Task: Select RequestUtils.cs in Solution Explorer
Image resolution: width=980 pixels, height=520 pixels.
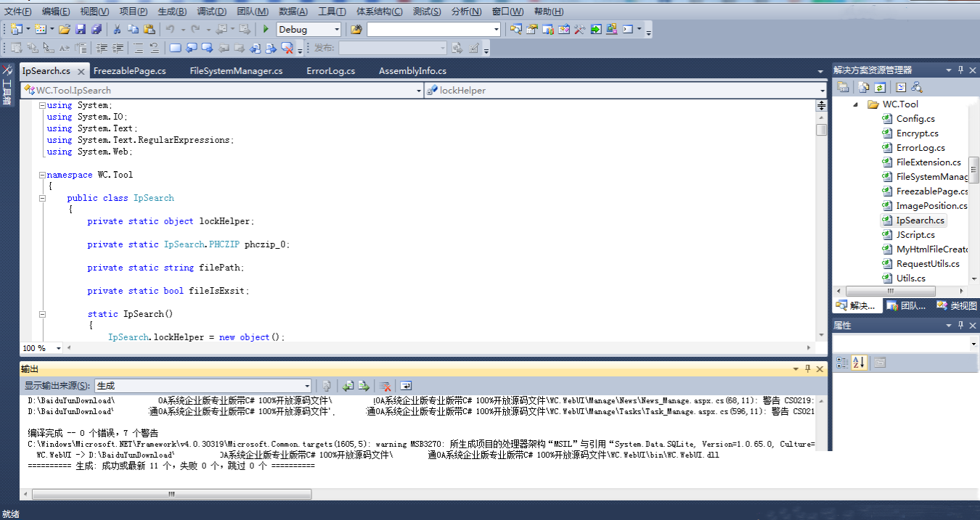Action: pyautogui.click(x=928, y=264)
